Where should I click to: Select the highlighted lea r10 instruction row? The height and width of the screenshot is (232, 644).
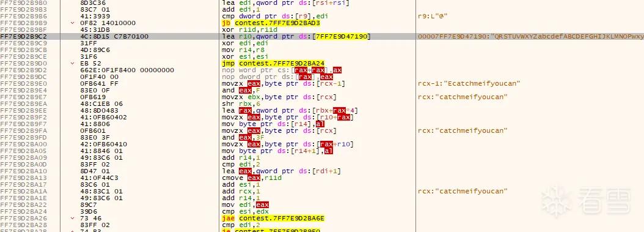(322, 36)
